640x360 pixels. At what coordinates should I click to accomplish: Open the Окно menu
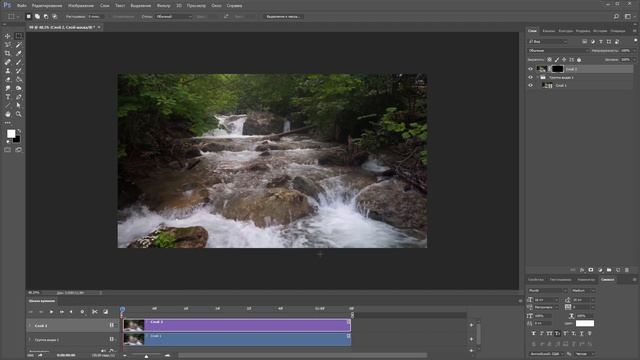pos(216,6)
